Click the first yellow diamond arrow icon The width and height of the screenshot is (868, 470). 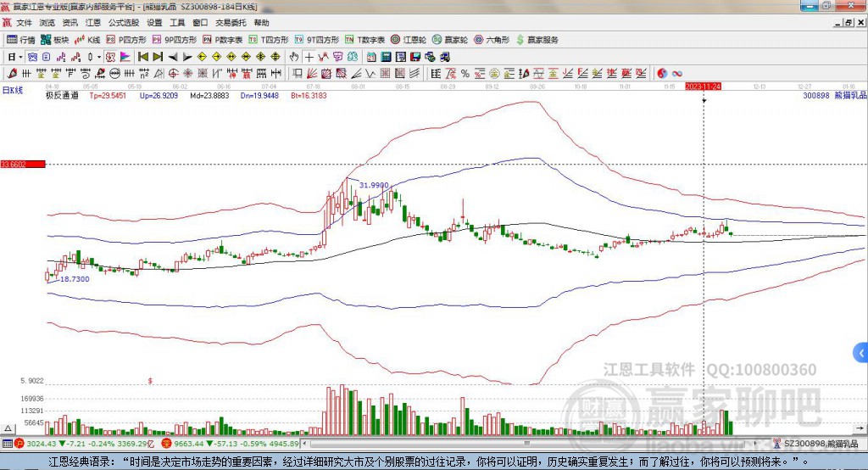point(202,57)
